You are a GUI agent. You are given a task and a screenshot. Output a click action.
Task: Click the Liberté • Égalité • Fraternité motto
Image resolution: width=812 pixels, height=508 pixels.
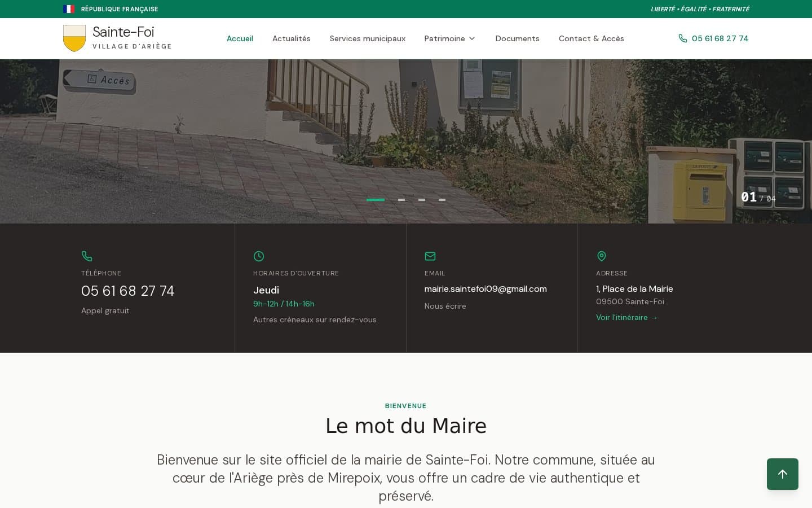pos(700,9)
